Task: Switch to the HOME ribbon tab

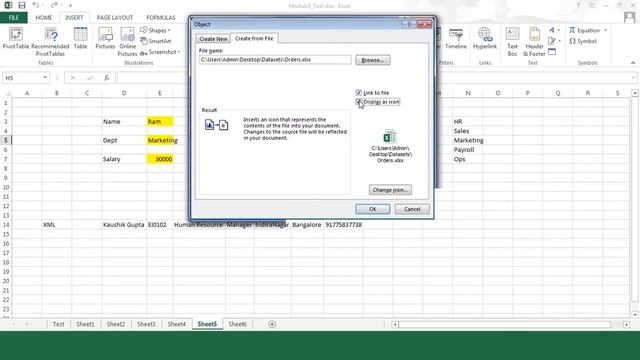Action: [44, 18]
